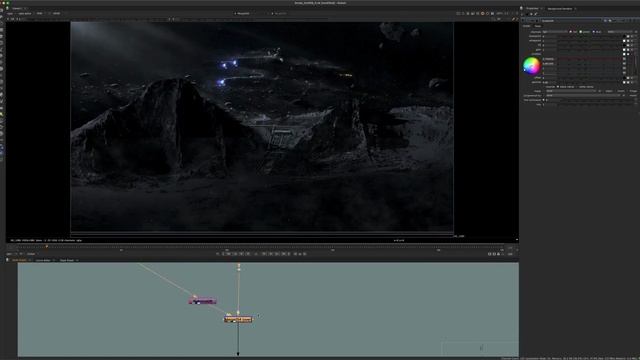Open the Viewer pane menu icon

7,8
